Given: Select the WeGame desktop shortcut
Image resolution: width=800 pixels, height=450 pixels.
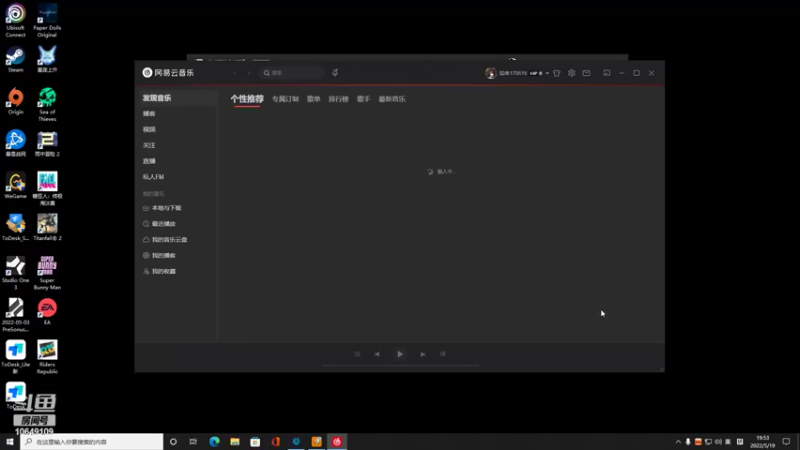Looking at the screenshot, I should (x=15, y=186).
